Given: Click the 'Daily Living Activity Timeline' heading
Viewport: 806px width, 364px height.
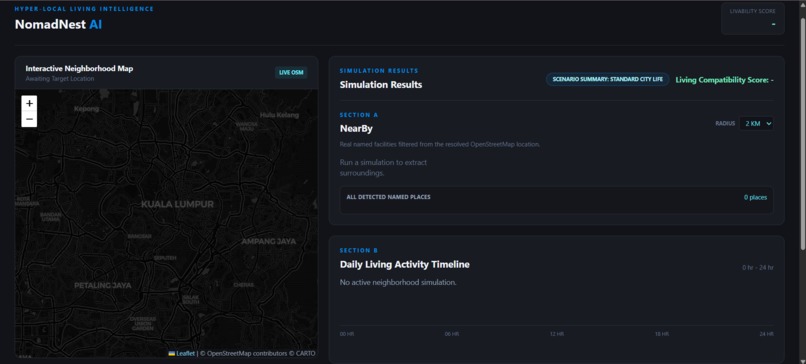Looking at the screenshot, I should click(405, 264).
